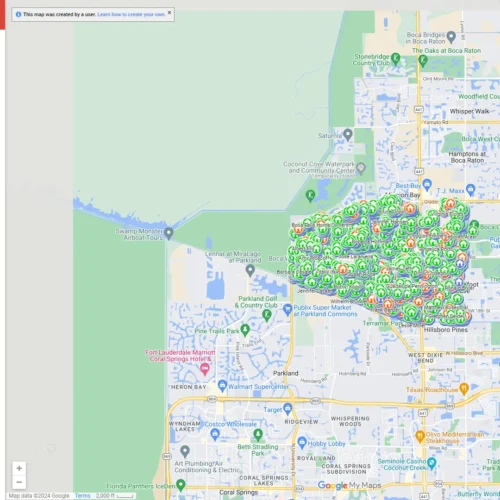Click the zoom in plus button
The image size is (500, 500).
[19, 468]
